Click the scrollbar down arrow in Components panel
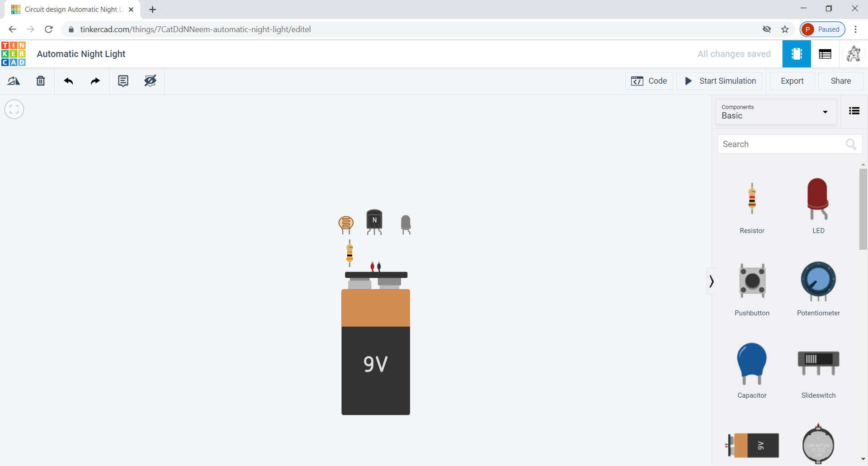868x466 pixels. click(x=863, y=458)
